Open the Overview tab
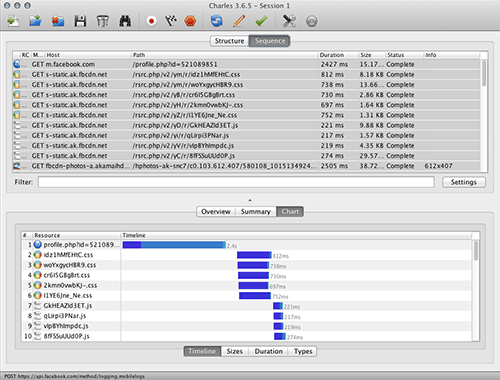Screen dimensions: 500x380 click(x=216, y=212)
